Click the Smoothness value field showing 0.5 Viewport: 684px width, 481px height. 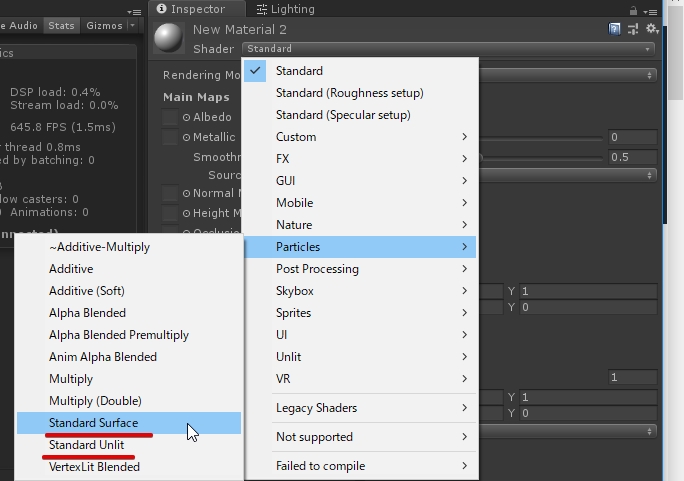click(x=633, y=157)
